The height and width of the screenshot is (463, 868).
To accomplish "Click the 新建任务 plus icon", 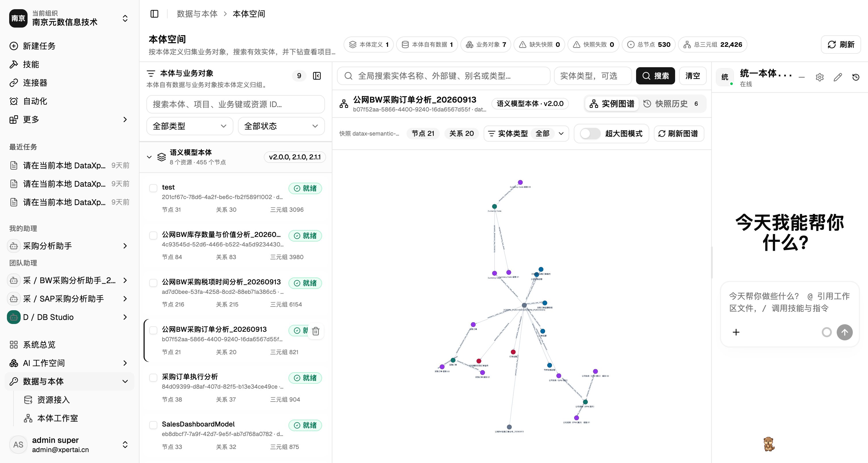I will [13, 46].
